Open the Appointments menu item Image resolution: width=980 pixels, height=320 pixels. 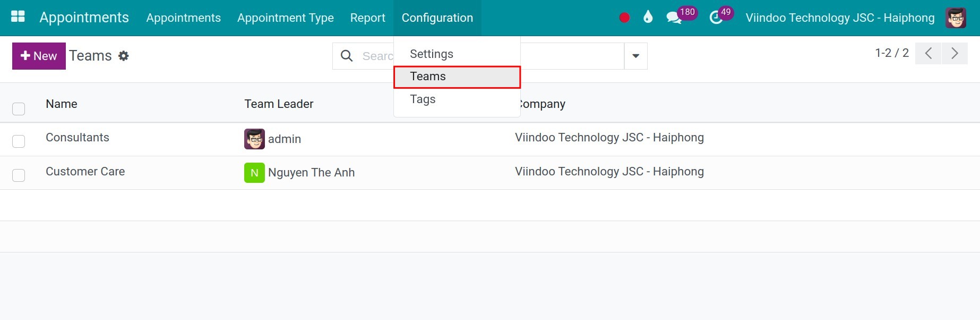[183, 18]
